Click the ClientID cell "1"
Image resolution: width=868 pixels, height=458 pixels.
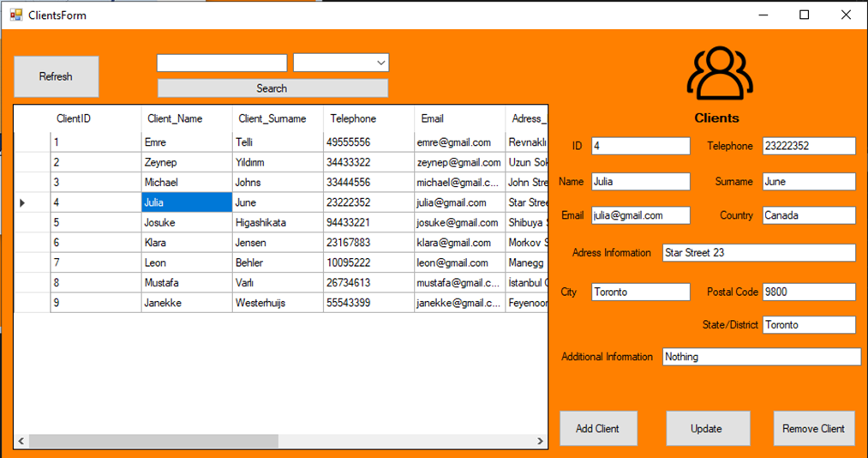(x=96, y=142)
